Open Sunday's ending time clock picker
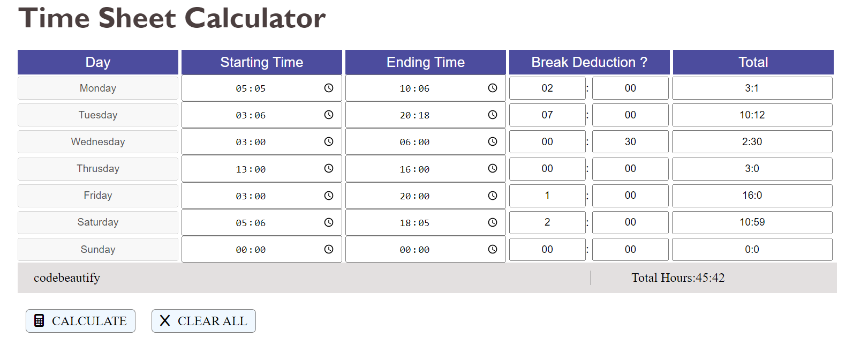The image size is (868, 359). tap(492, 249)
